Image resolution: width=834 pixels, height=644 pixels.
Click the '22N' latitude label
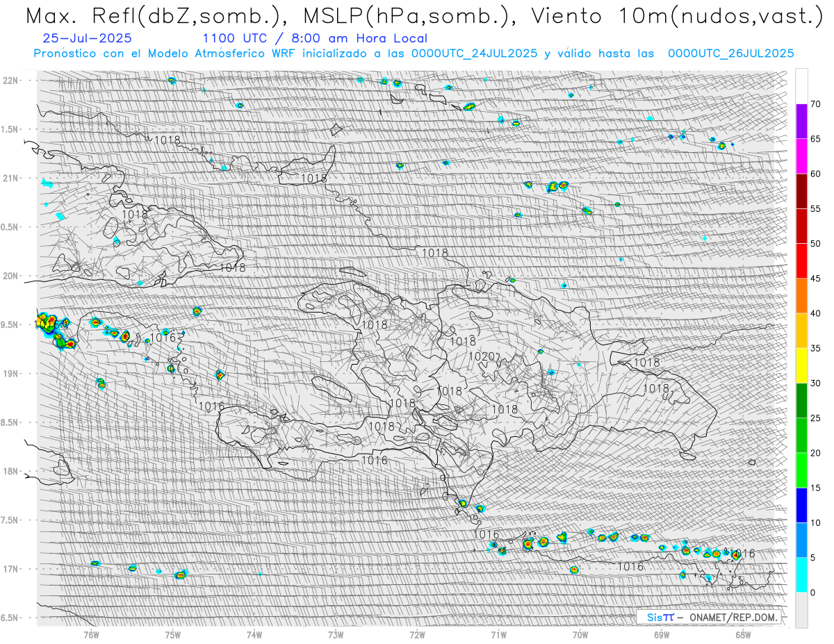[x=12, y=81]
